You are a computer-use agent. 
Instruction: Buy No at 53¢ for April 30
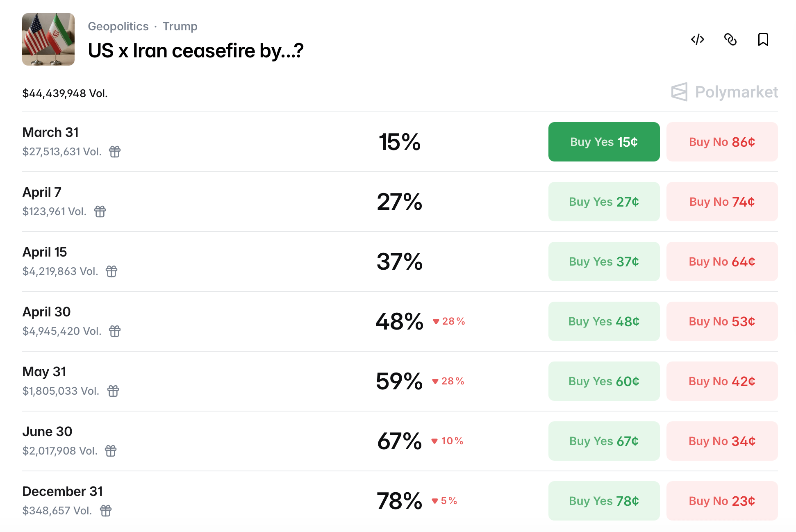pos(722,321)
